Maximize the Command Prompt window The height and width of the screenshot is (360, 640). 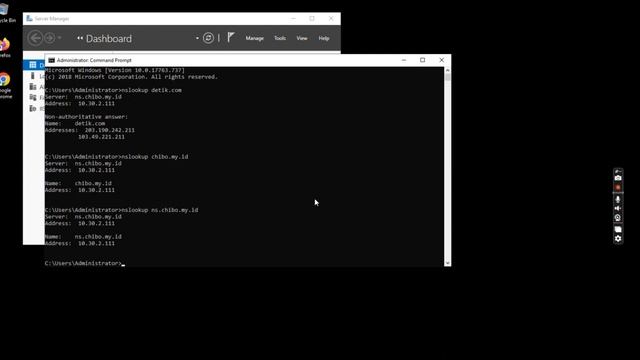pyautogui.click(x=422, y=60)
